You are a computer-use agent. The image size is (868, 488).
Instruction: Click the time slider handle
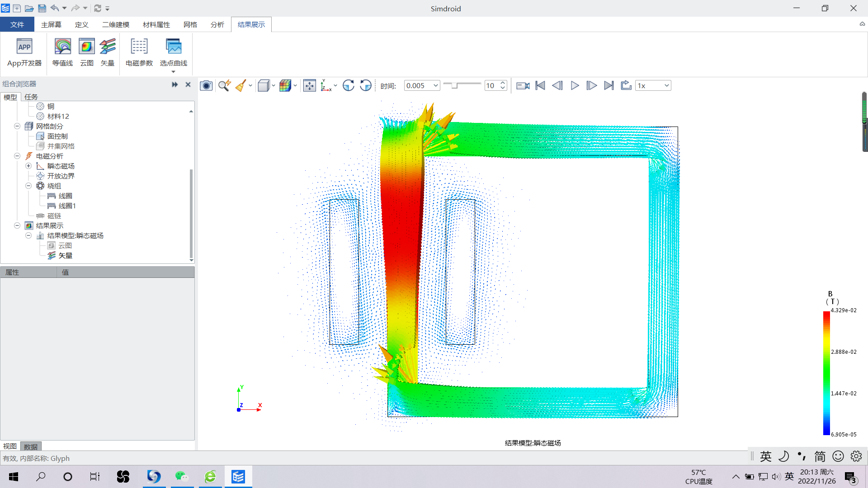(455, 85)
